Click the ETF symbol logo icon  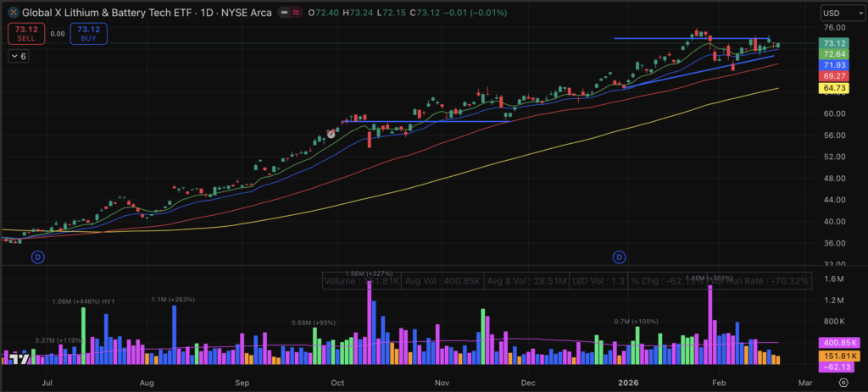(14, 14)
